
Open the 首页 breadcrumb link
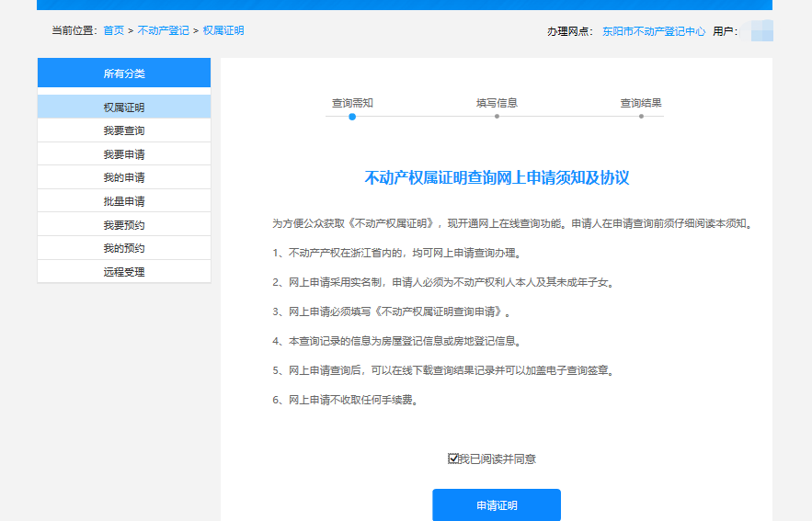tap(113, 30)
